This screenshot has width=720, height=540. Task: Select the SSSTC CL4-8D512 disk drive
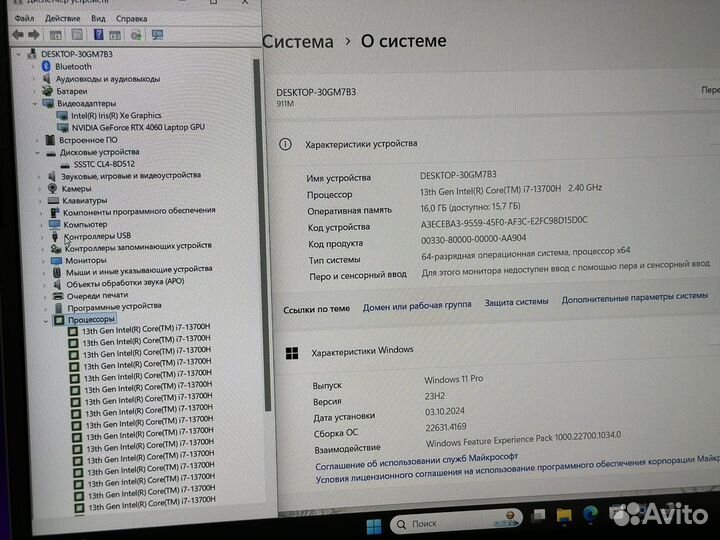(104, 164)
